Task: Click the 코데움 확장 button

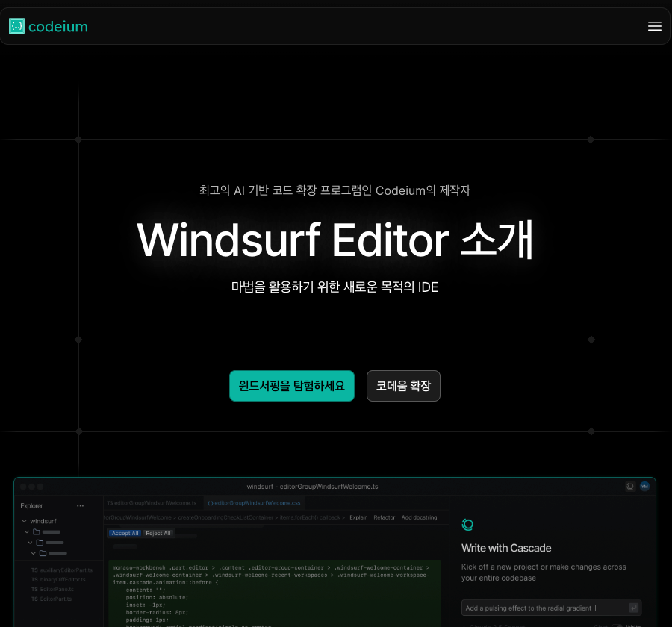Action: coord(403,386)
